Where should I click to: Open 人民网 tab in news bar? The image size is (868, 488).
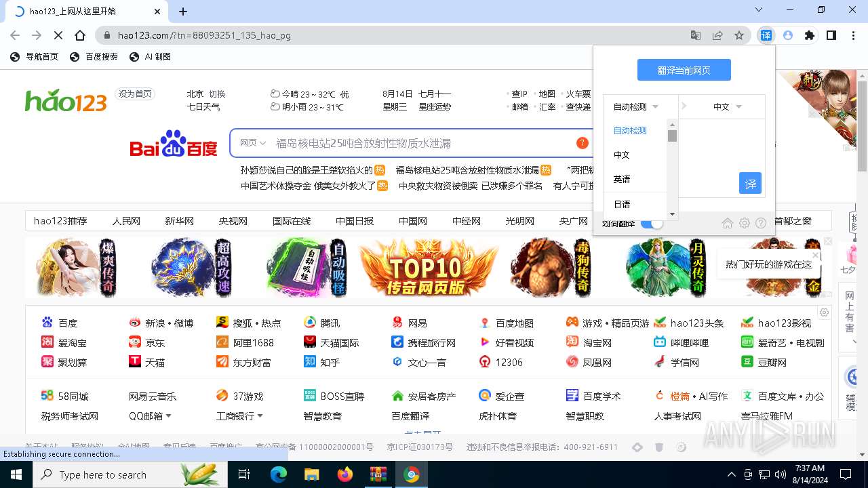pos(126,221)
